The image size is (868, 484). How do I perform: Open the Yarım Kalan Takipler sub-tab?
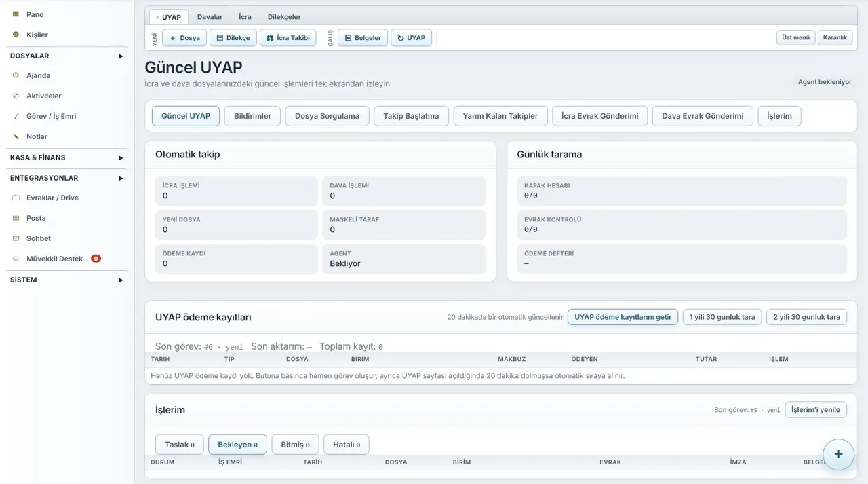point(500,116)
